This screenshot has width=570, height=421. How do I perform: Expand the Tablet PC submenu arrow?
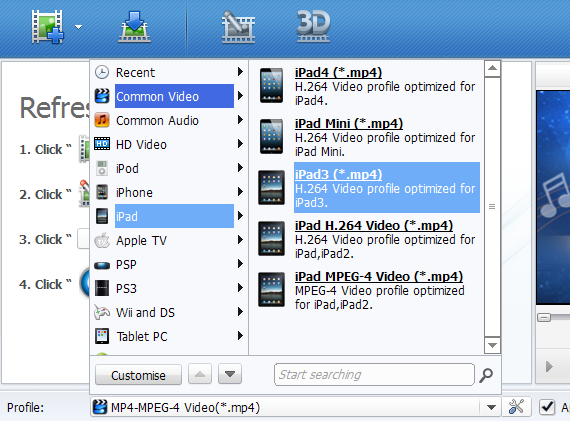tap(240, 336)
